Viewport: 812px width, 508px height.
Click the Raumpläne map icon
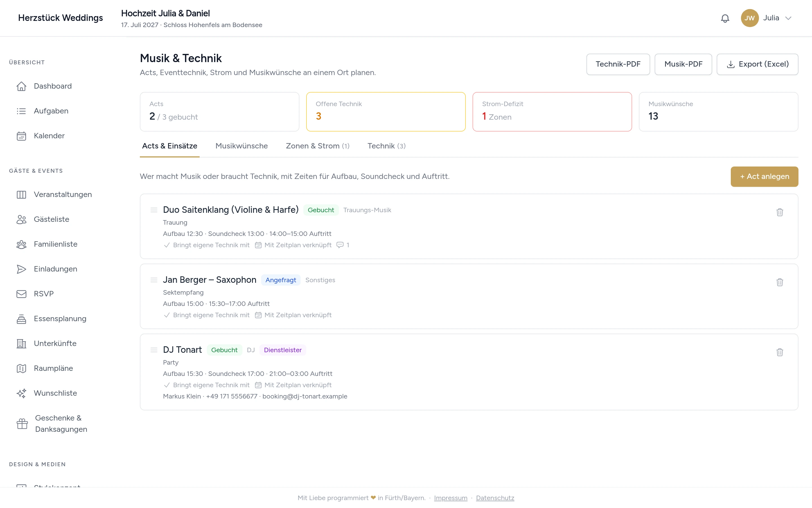[x=21, y=369]
